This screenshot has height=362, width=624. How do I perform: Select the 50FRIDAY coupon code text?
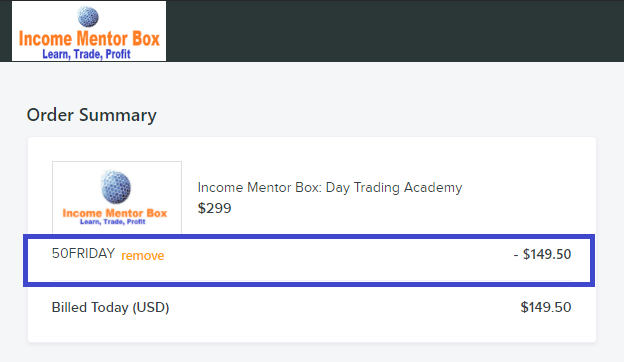pos(83,253)
